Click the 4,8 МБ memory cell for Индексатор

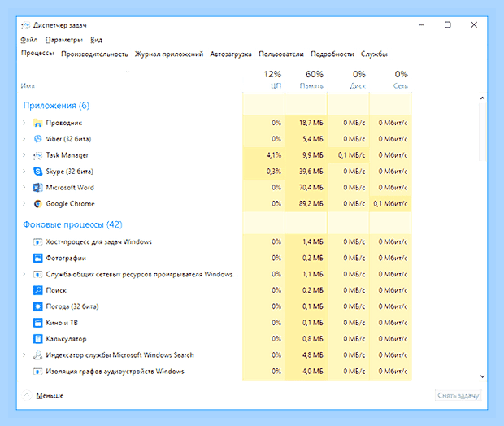[306, 355]
